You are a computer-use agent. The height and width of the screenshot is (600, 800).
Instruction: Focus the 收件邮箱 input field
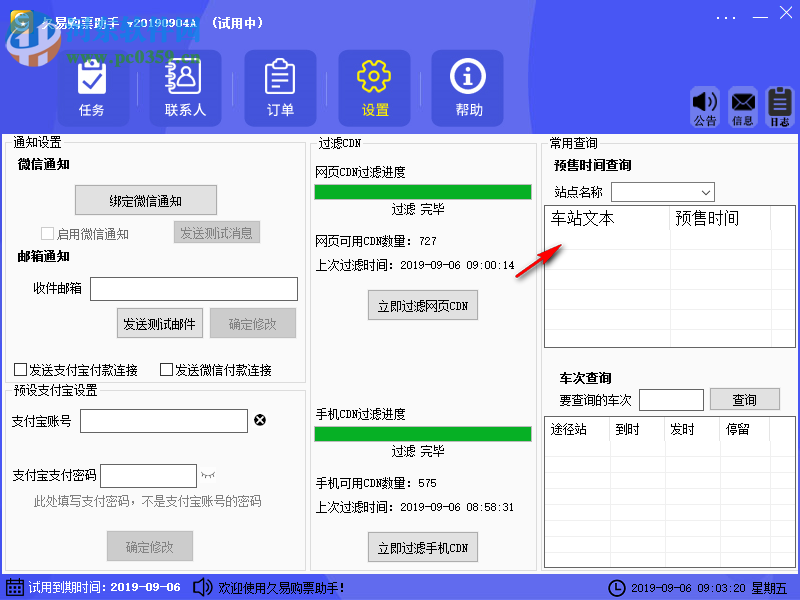pos(194,289)
